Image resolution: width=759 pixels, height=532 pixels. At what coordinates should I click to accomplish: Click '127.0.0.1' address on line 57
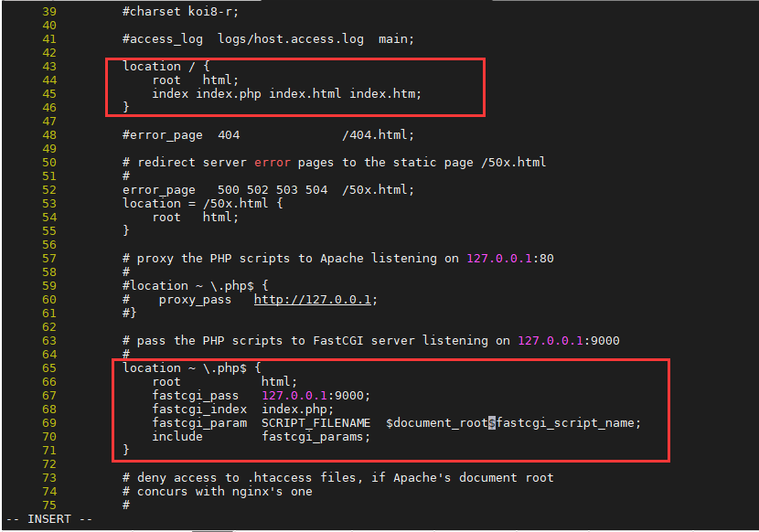click(x=498, y=259)
